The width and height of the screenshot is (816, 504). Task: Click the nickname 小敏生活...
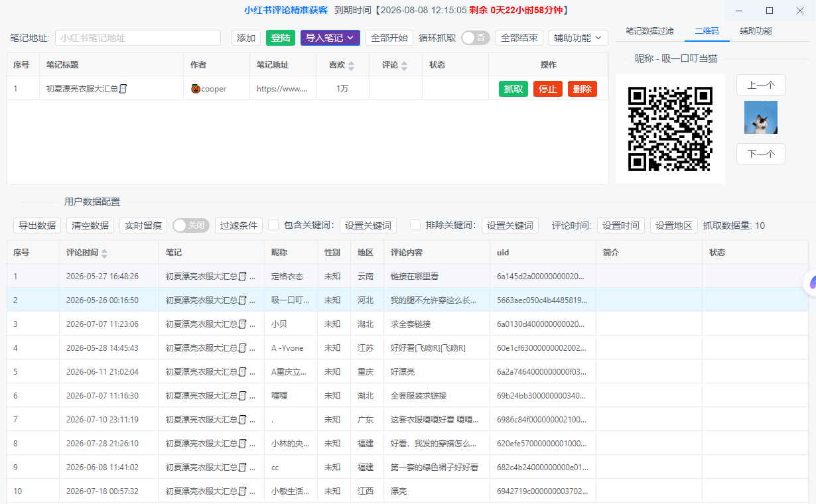tap(291, 491)
